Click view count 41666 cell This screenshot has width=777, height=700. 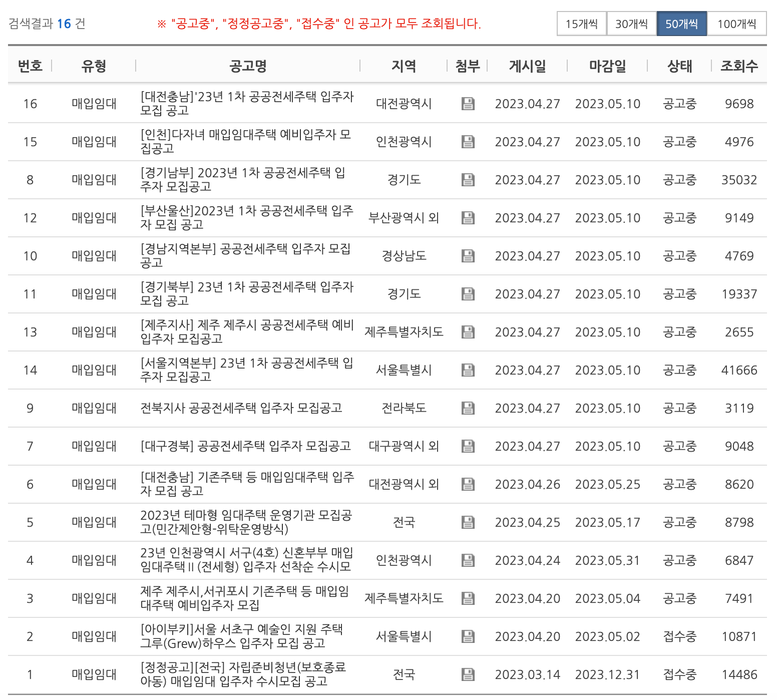point(739,370)
